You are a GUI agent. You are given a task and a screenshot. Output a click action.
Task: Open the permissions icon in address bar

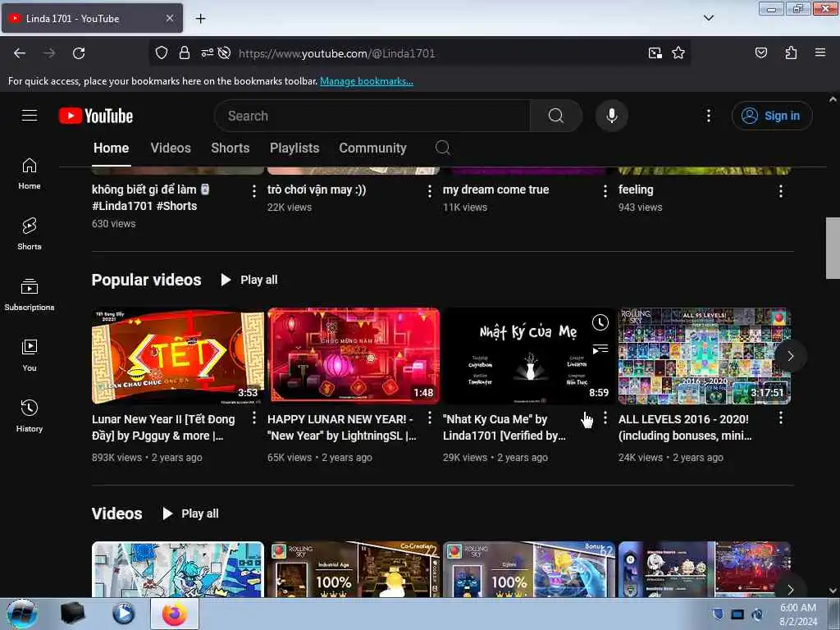point(208,52)
